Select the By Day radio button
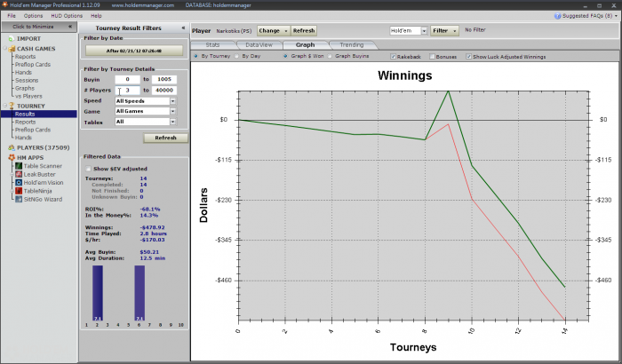Screen dimensions: 622x364 point(237,56)
